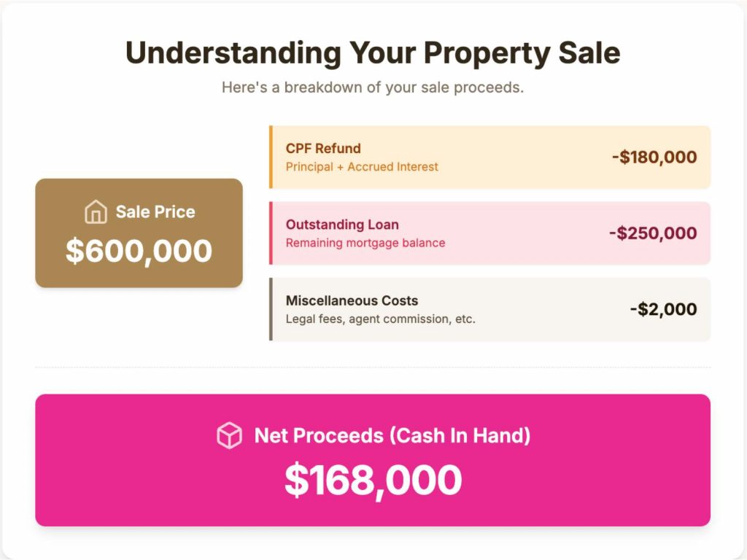Click the -$180,000 CPF refund amount
The height and width of the screenshot is (560, 747).
(654, 157)
